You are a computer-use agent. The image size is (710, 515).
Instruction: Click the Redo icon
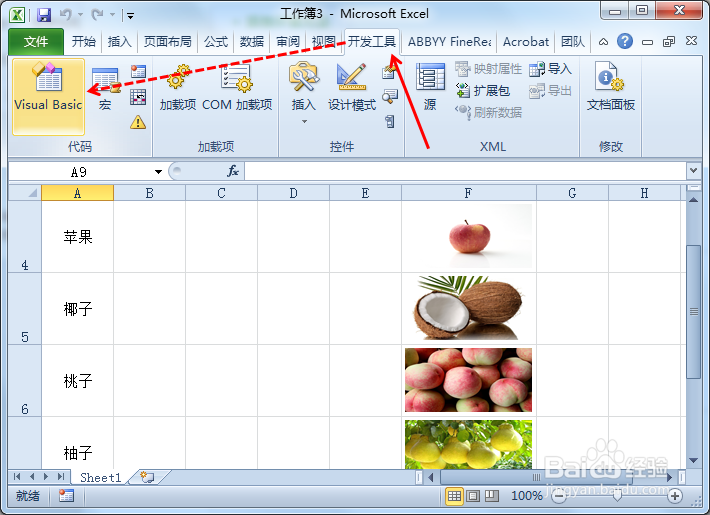click(97, 15)
